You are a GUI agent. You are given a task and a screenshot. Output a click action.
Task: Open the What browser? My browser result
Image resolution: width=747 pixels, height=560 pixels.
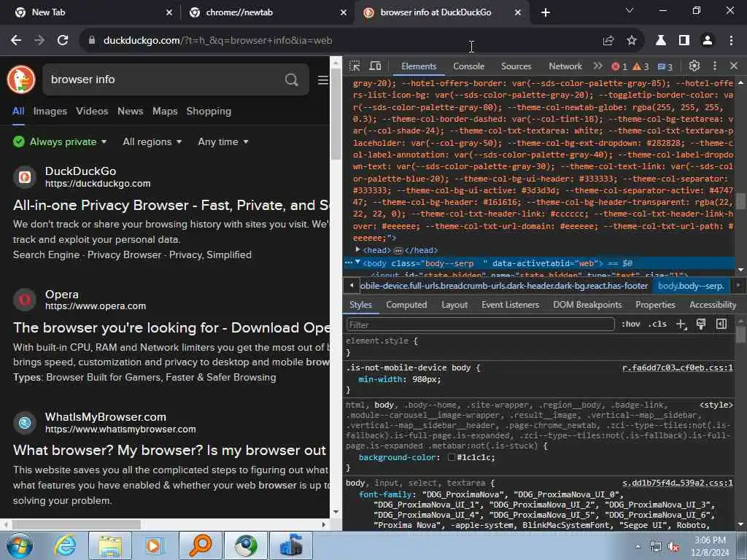tap(169, 450)
